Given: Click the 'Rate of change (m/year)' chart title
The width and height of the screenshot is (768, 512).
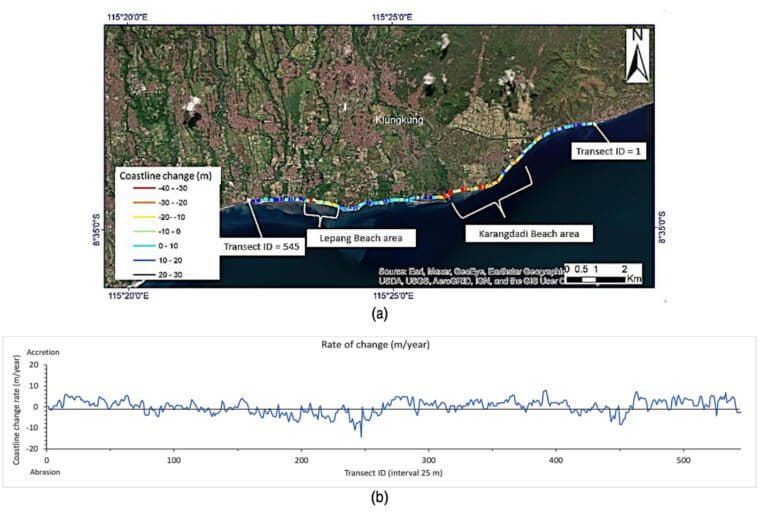Looking at the screenshot, I should click(x=375, y=344).
